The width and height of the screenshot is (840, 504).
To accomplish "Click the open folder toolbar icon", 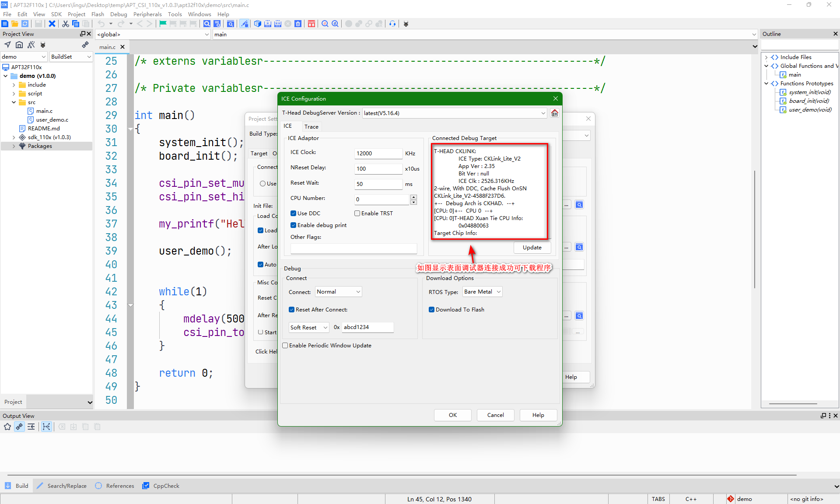I will 15,24.
